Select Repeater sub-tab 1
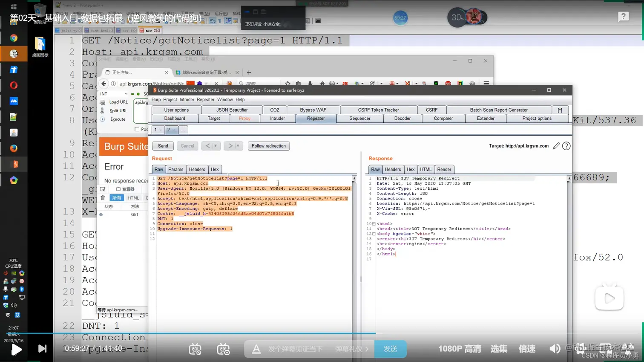 click(x=156, y=130)
